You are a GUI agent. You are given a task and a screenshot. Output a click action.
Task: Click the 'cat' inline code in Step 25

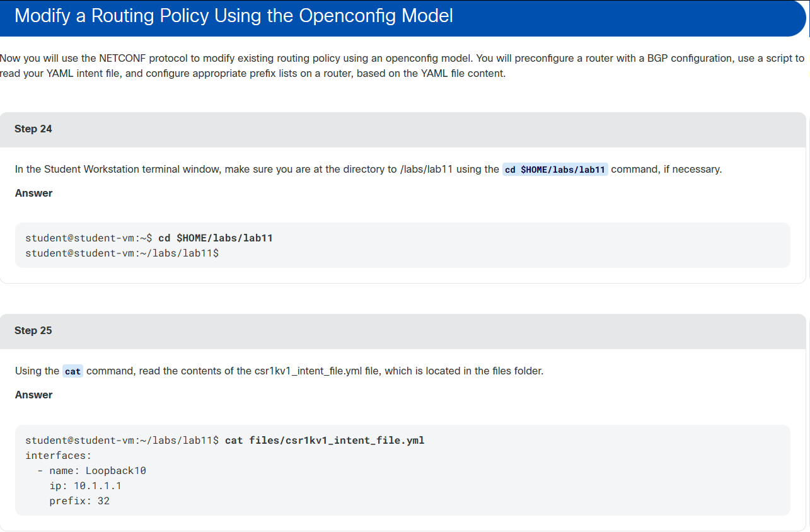pyautogui.click(x=73, y=371)
